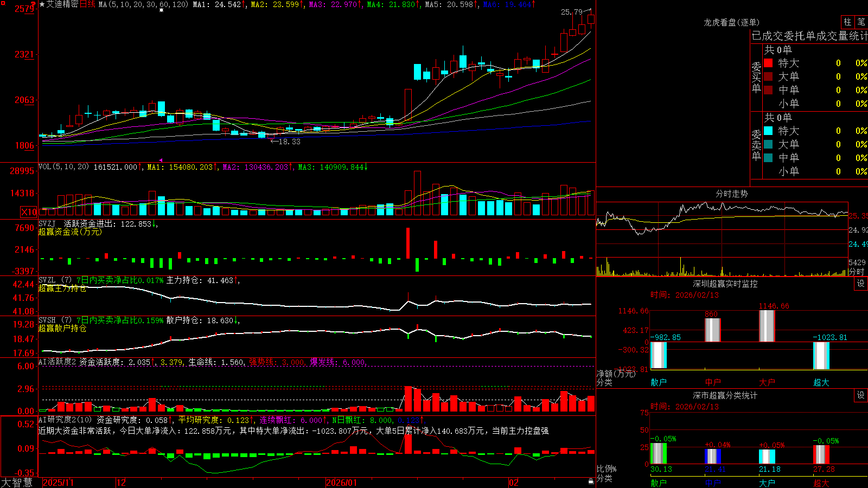Open the AI活跃度2 indicator label
The height and width of the screenshot is (488, 868).
tap(58, 362)
